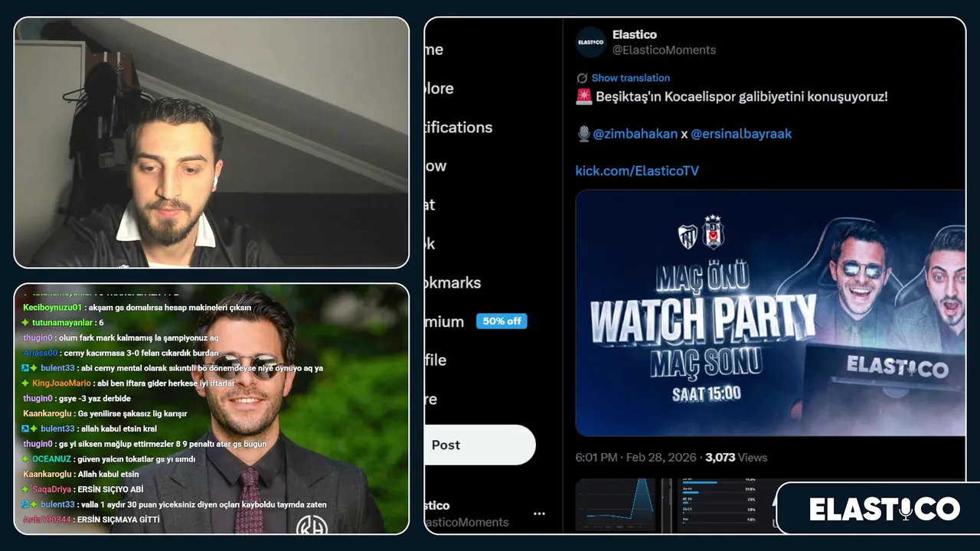Click message 'akşam gs domalırsa hesap makineleri çıksın'
The width and height of the screenshot is (980, 551).
pos(170,308)
